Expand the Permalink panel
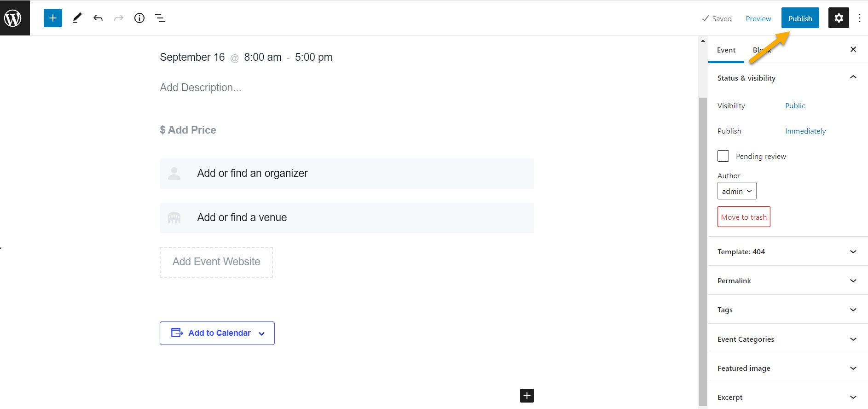The width and height of the screenshot is (868, 409). pos(787,280)
